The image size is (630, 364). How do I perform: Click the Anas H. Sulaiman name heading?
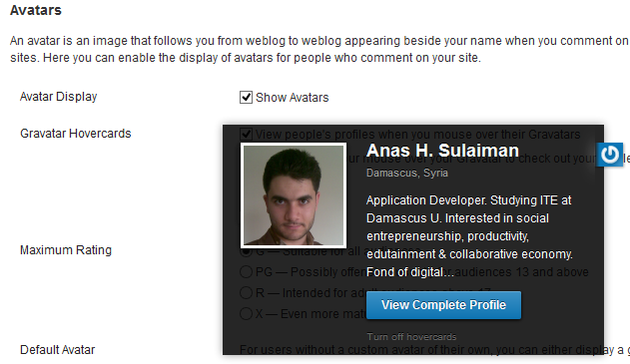click(442, 151)
